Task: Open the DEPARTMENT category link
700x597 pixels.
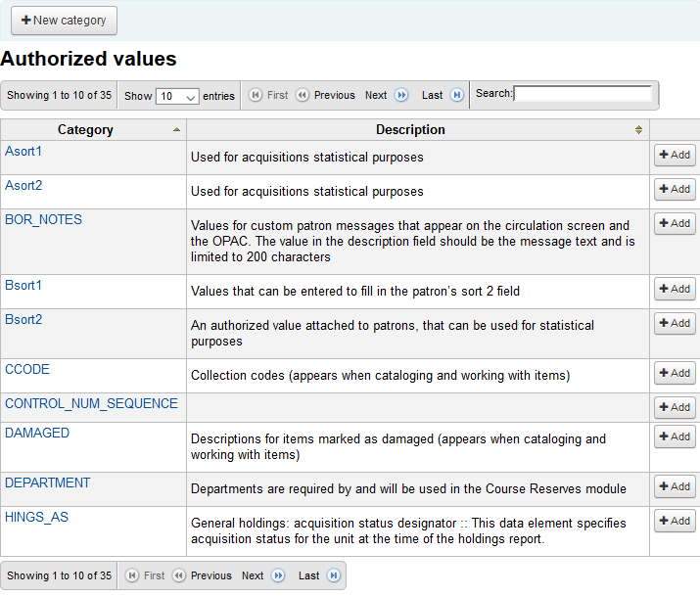Action: tap(48, 483)
